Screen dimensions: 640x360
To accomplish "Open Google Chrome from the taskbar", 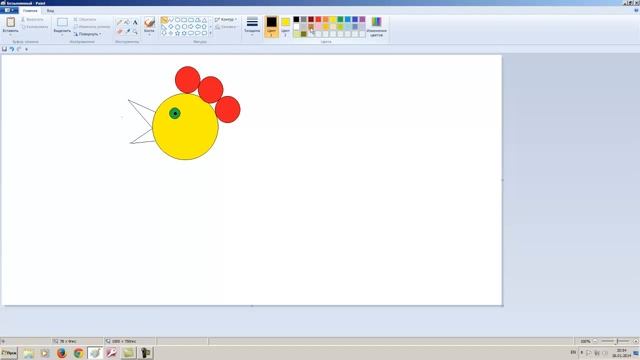I will pos(78,353).
